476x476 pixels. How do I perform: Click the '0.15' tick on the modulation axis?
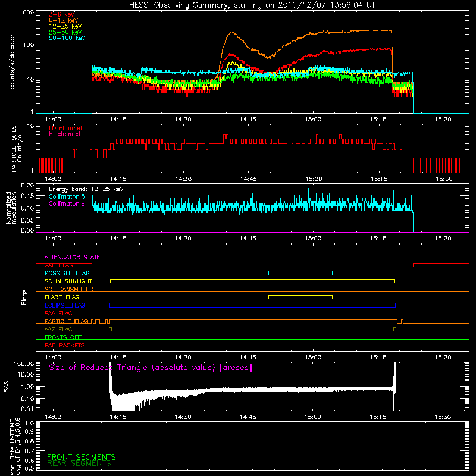tap(27, 196)
